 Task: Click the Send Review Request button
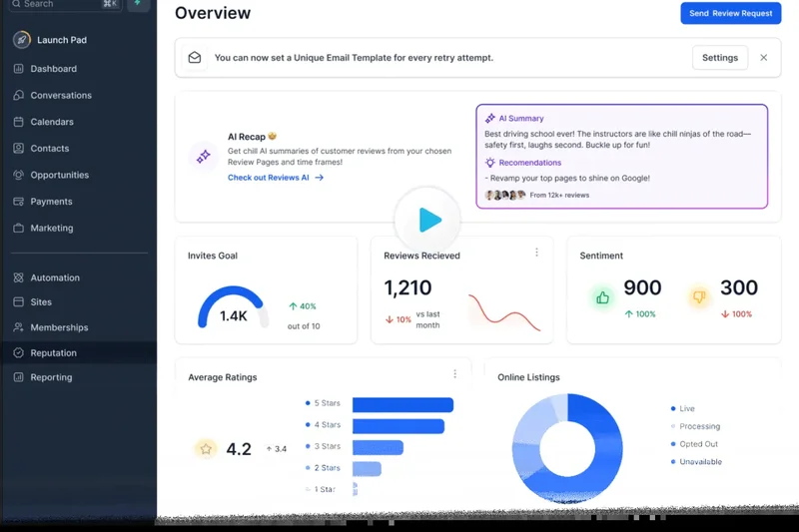point(730,13)
